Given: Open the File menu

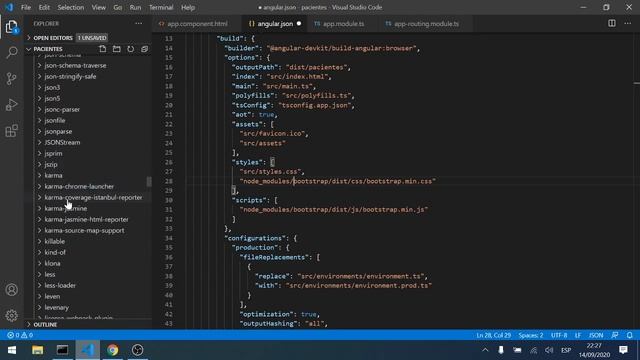Looking at the screenshot, I should tap(26, 7).
